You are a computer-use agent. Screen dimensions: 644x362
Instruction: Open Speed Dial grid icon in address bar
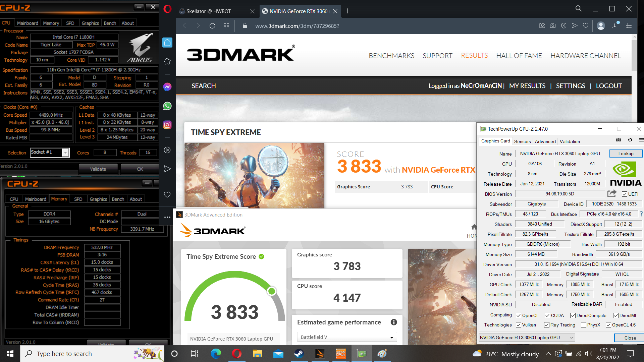pos(226,26)
